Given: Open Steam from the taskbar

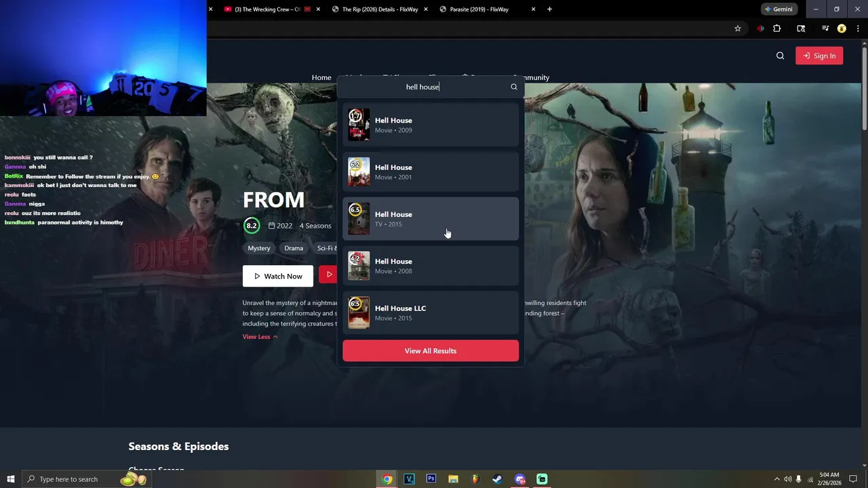Looking at the screenshot, I should pyautogui.click(x=497, y=479).
